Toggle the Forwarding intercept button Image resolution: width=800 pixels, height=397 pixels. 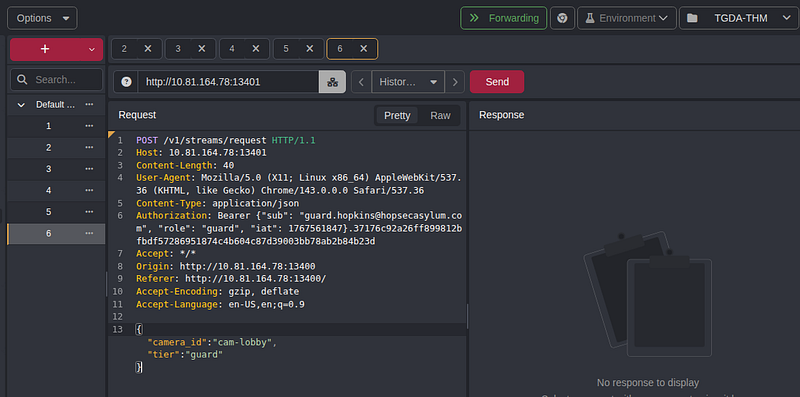[504, 18]
